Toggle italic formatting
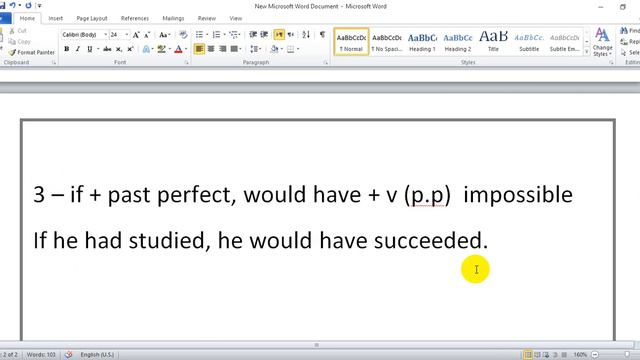This screenshot has width=640, height=360. tap(78, 49)
